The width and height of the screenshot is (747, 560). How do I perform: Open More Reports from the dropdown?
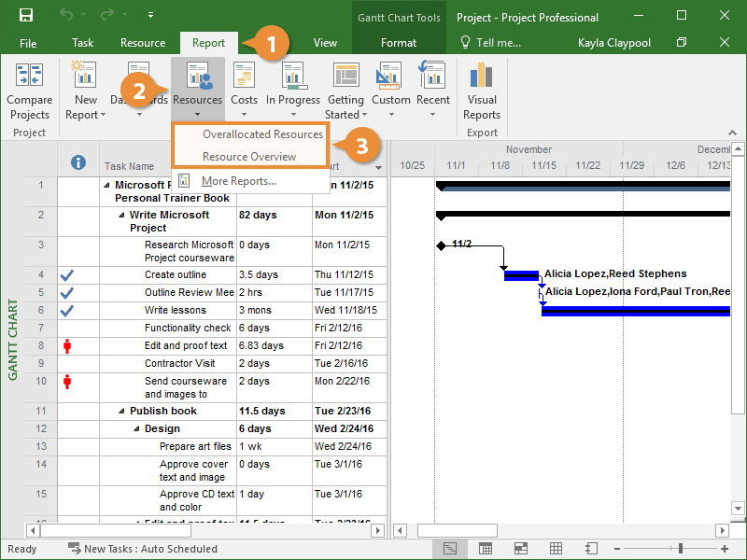coord(239,181)
